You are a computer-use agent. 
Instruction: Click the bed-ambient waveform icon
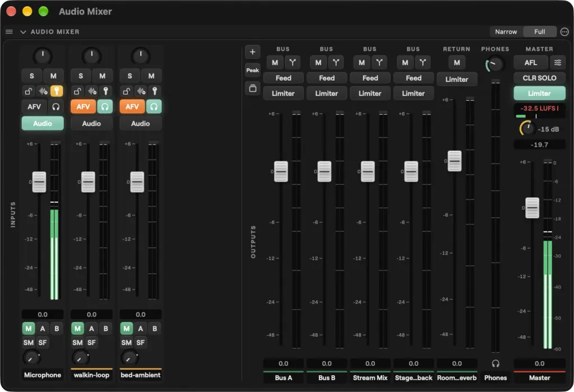point(141,91)
